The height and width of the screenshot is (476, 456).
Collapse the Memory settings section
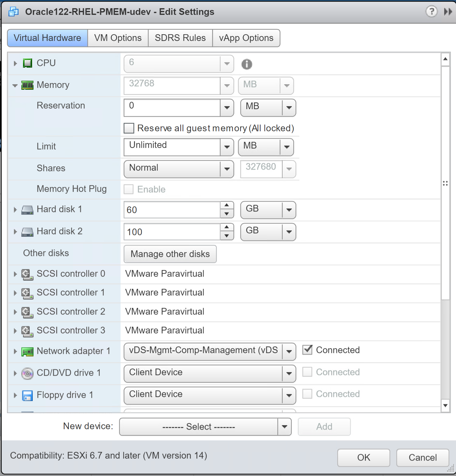click(x=15, y=85)
